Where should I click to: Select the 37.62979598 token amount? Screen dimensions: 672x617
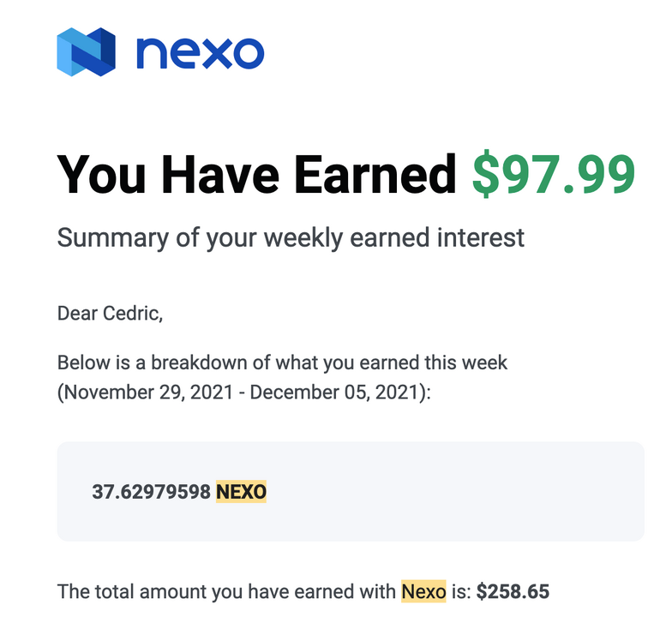click(x=151, y=492)
